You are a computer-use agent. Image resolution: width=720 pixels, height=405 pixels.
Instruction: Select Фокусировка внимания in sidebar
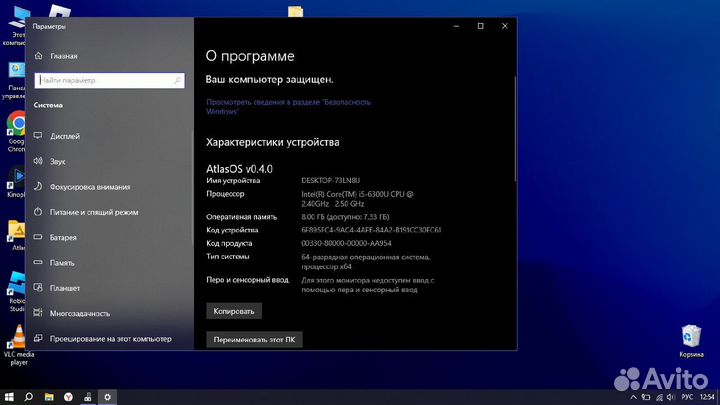click(x=90, y=187)
